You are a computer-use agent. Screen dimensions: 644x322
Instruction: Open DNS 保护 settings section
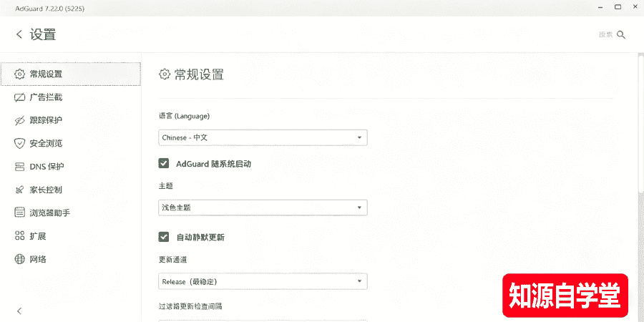pyautogui.click(x=71, y=167)
